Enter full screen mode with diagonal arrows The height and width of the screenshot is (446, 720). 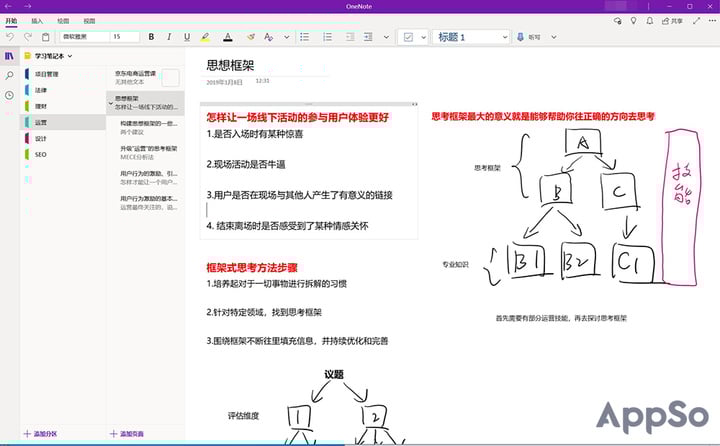(697, 21)
